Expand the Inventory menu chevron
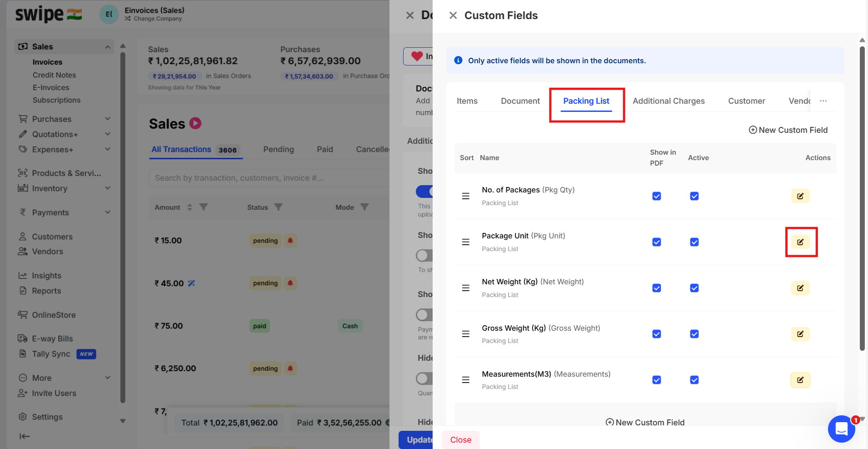 coord(108,188)
